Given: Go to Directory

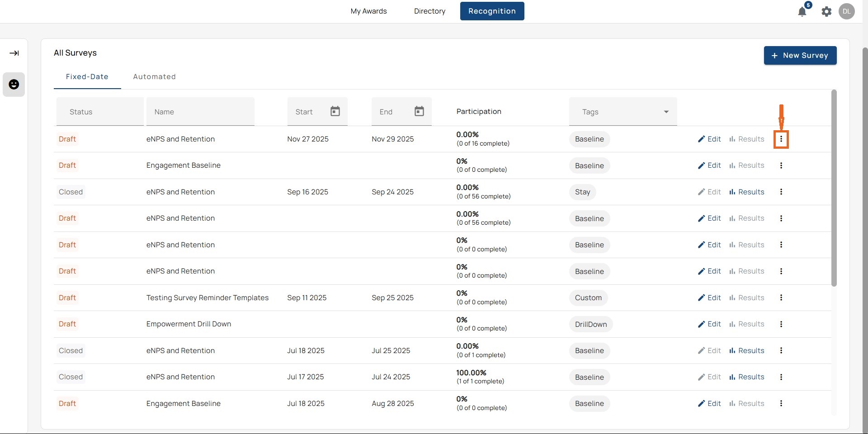Looking at the screenshot, I should (429, 11).
